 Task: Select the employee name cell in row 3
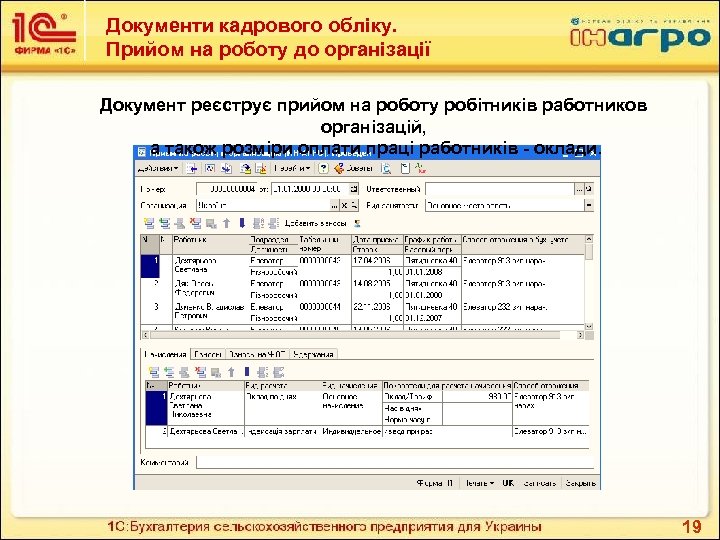(211, 312)
